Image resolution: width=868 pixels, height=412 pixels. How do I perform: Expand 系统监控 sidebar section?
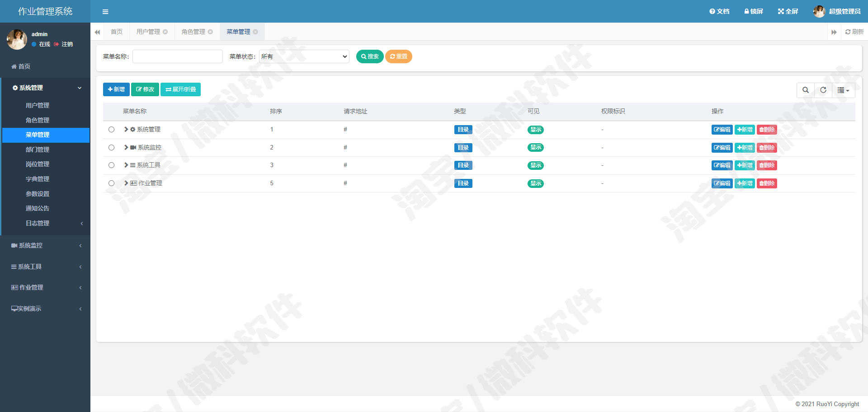coord(45,245)
